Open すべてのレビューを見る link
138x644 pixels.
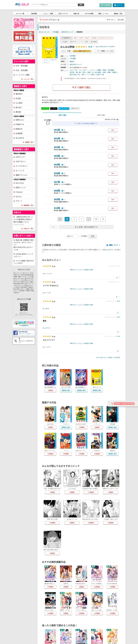click(108, 358)
